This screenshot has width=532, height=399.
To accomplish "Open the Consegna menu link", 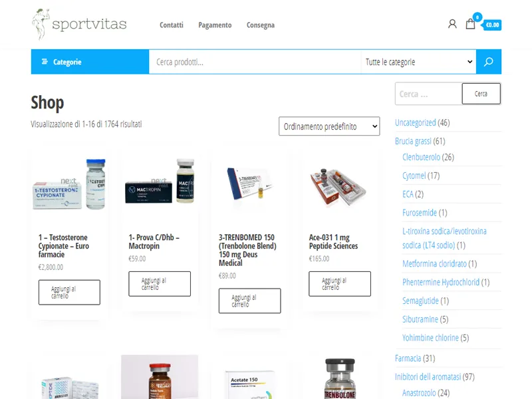I will pos(261,25).
